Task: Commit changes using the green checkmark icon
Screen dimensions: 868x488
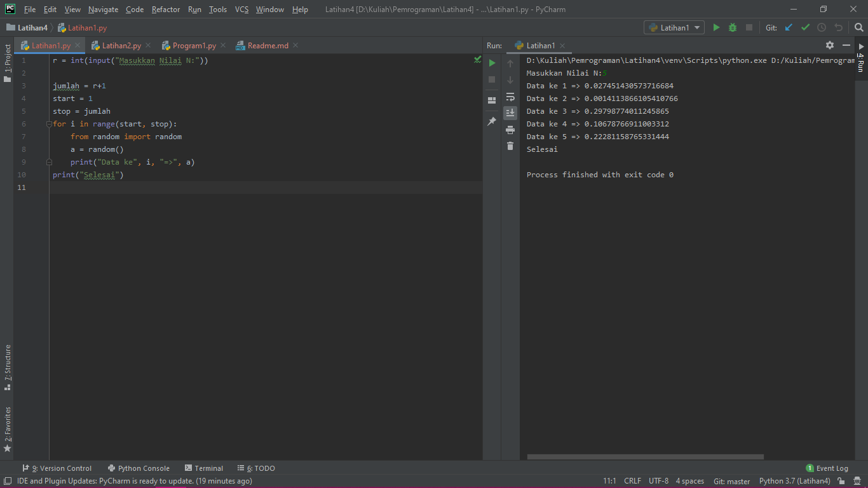Action: tap(806, 27)
